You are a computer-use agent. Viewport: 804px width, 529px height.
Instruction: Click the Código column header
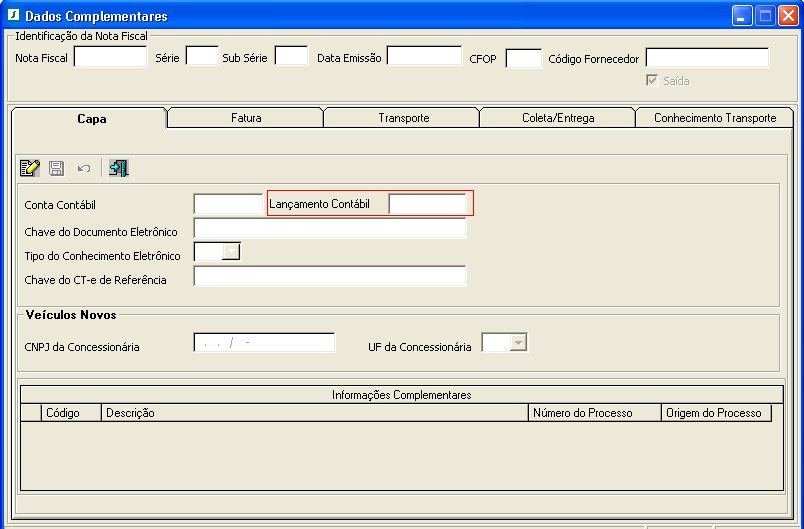pos(70,413)
